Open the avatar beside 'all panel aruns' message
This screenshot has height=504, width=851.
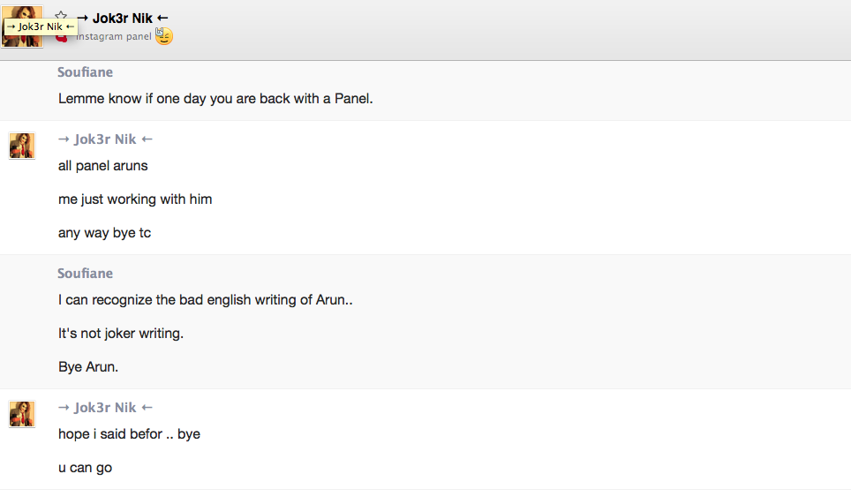pos(22,146)
